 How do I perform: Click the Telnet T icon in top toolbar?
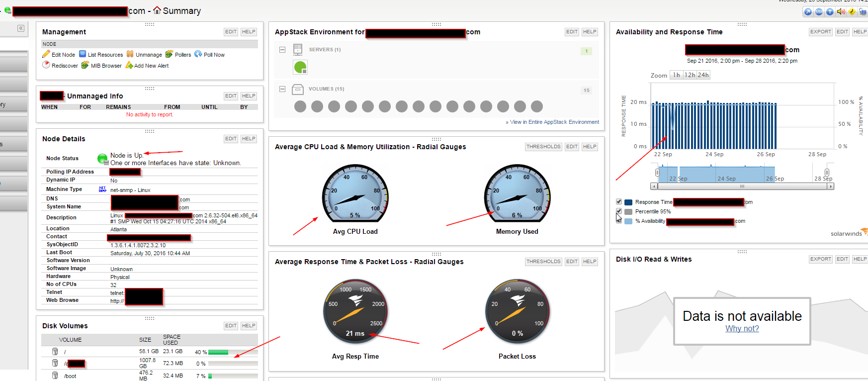click(x=830, y=12)
